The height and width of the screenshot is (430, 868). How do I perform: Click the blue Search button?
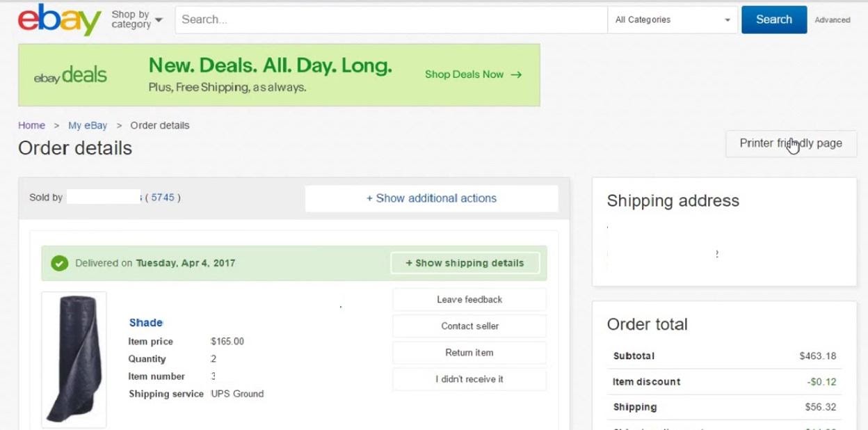773,19
